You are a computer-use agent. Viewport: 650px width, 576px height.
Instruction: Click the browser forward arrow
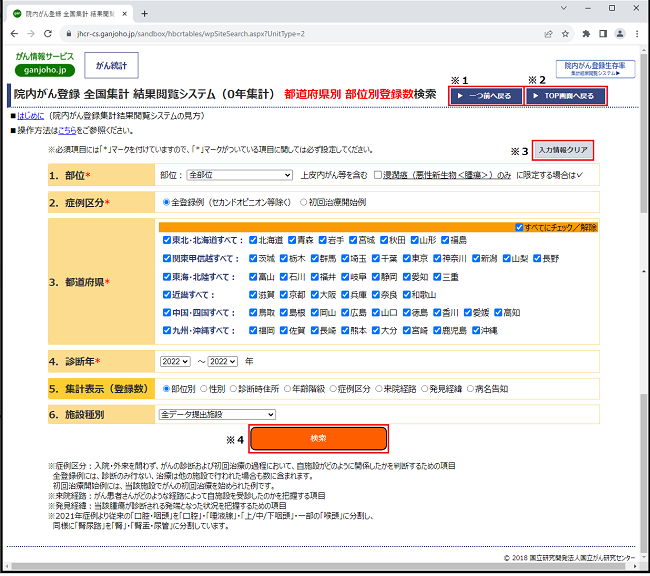(31, 34)
